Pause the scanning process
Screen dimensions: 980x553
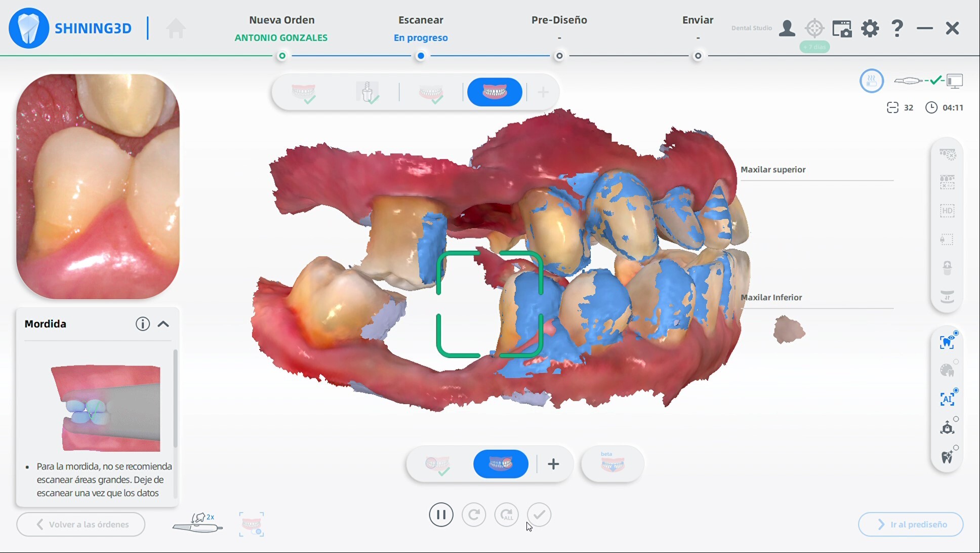click(441, 515)
